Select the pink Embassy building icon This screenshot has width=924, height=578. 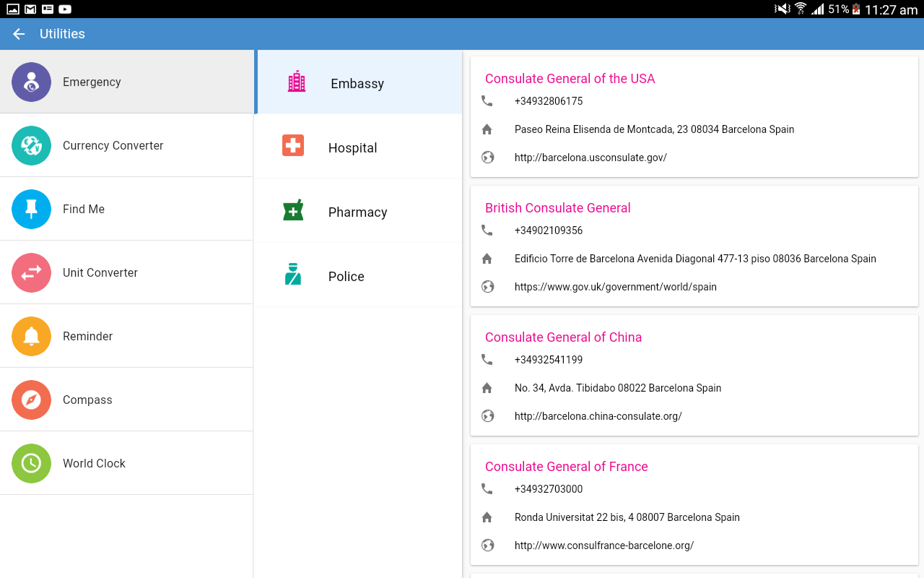tap(296, 82)
